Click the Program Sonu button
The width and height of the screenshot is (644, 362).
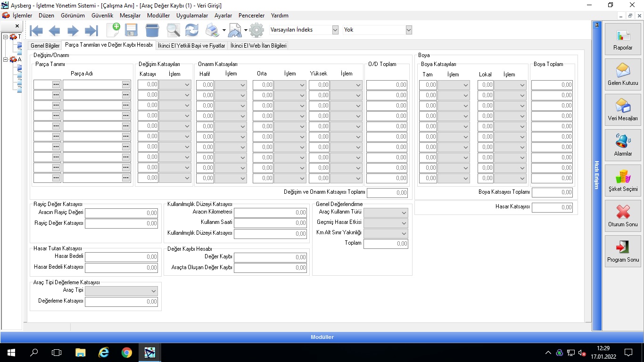[623, 251]
